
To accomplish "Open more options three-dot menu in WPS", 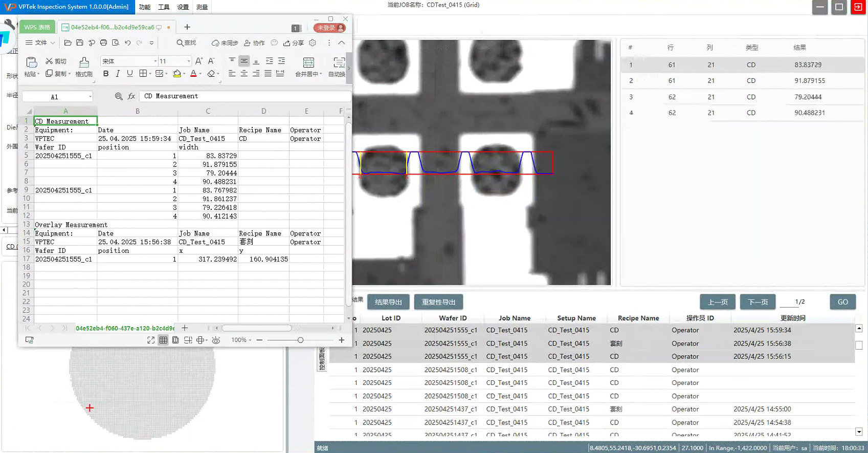I will coord(329,43).
